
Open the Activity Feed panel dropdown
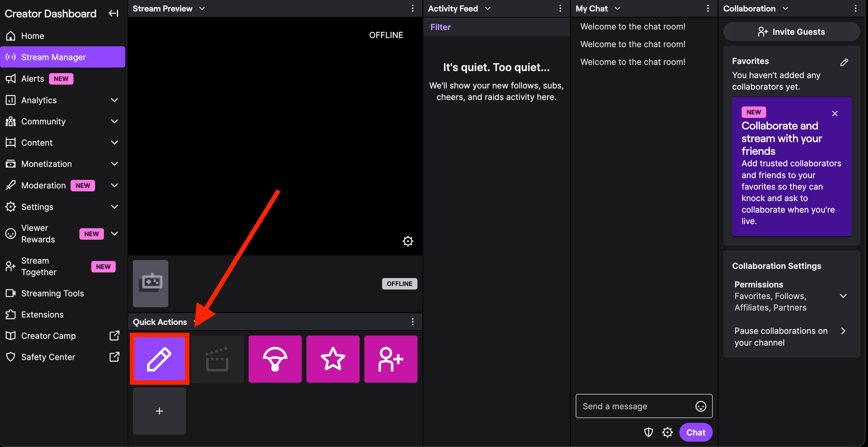[x=487, y=9]
